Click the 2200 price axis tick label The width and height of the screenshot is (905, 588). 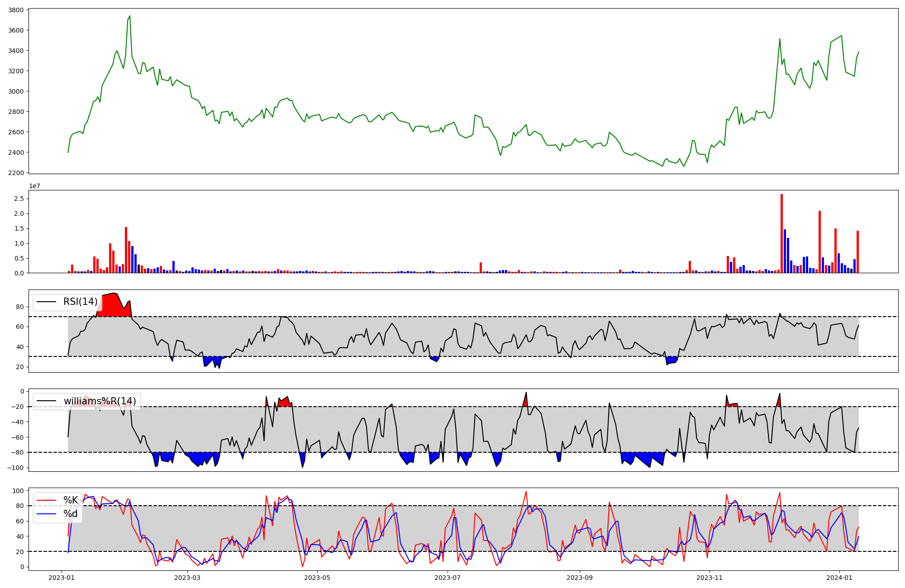tap(16, 173)
